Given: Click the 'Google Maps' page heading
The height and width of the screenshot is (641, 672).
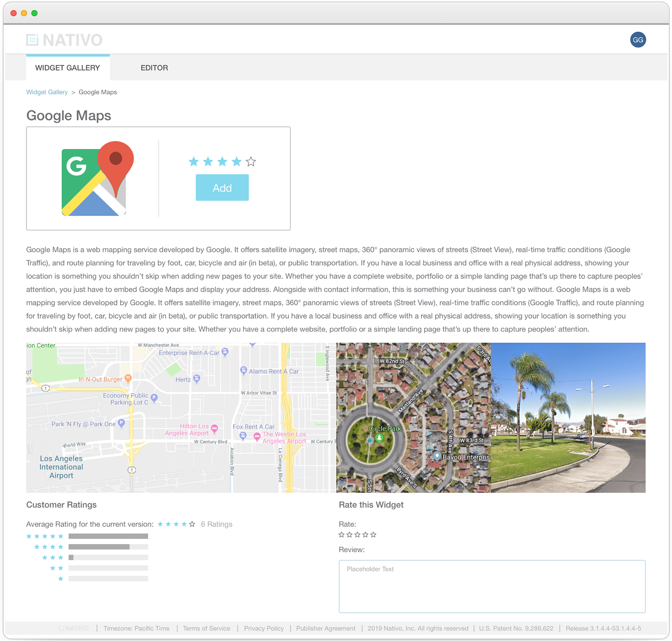Looking at the screenshot, I should (x=69, y=115).
